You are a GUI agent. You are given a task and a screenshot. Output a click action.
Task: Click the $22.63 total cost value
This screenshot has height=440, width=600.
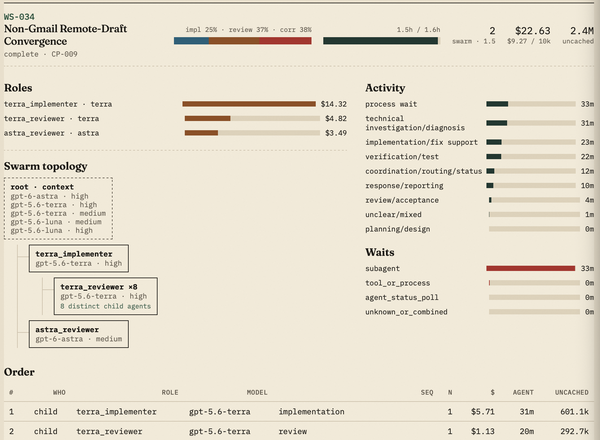[532, 31]
